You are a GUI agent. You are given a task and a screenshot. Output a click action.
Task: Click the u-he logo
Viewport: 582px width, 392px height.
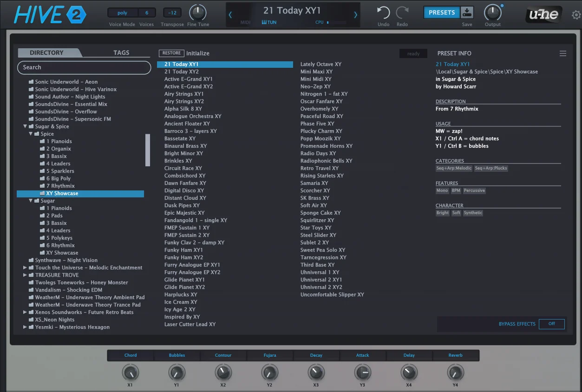click(544, 15)
